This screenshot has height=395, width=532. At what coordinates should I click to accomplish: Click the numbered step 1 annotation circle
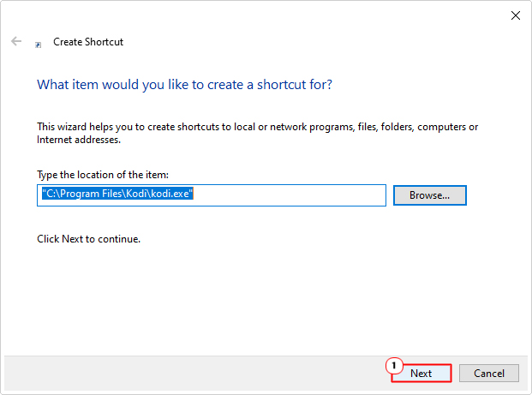click(x=395, y=365)
